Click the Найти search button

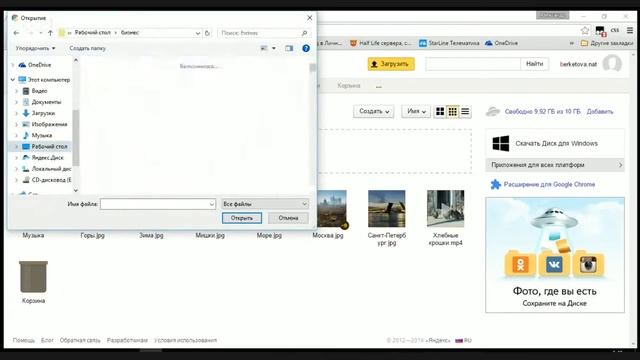click(x=534, y=64)
